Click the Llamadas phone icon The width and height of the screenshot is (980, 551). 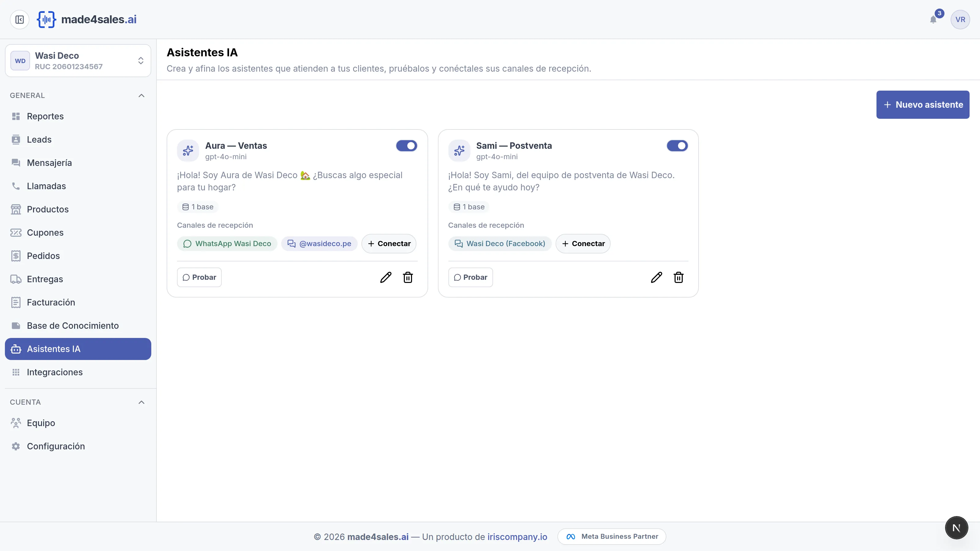[16, 186]
